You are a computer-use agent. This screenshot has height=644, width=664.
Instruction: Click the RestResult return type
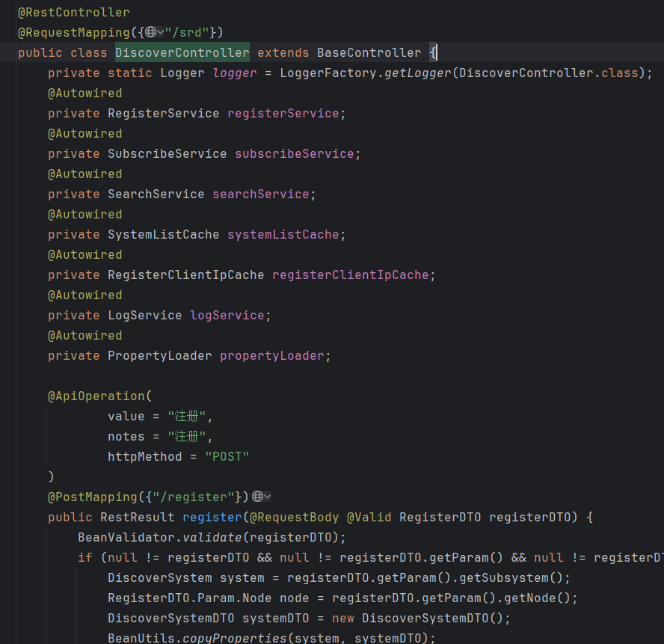(x=137, y=518)
